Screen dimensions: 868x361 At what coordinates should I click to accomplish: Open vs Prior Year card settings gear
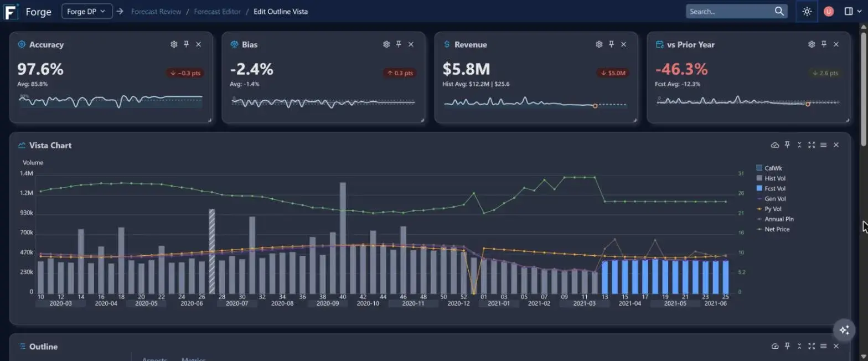pos(812,44)
